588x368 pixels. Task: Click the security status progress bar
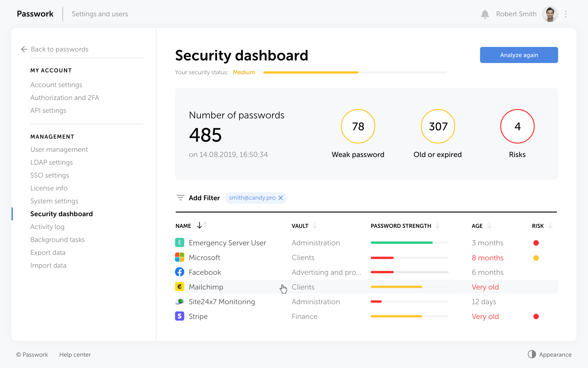[x=355, y=72]
